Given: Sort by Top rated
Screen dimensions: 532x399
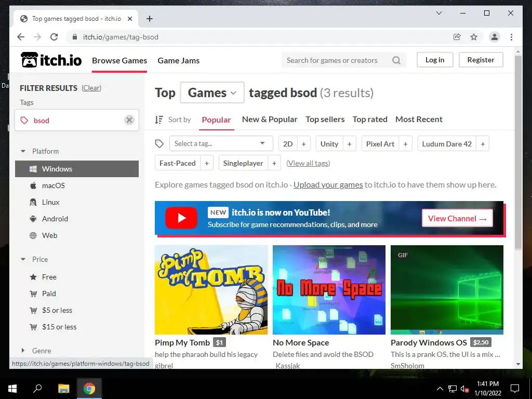Looking at the screenshot, I should (370, 119).
